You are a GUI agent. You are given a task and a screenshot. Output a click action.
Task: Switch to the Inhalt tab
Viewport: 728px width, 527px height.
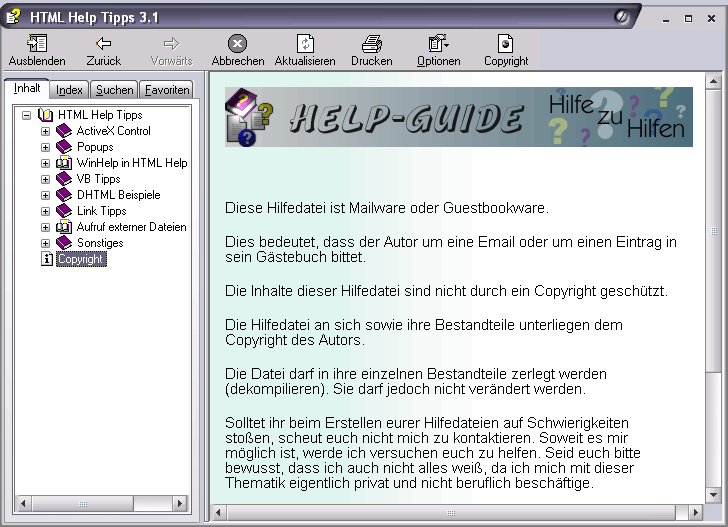(26, 88)
